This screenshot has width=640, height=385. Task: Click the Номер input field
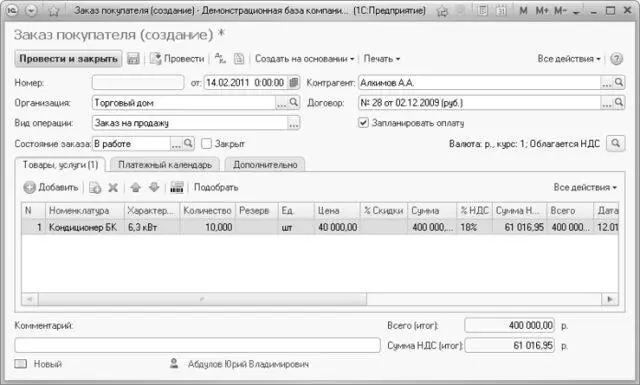[x=138, y=82]
